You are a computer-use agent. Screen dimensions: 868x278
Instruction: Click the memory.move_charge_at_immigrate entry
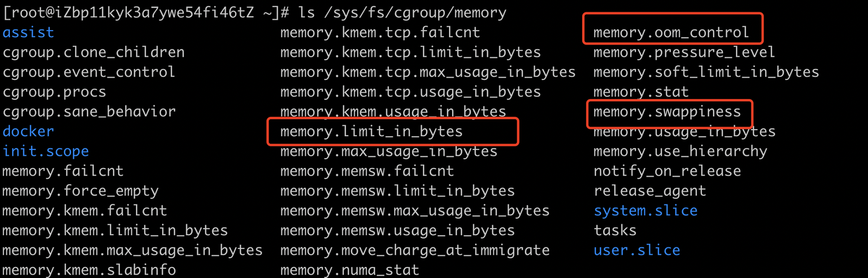click(x=415, y=250)
